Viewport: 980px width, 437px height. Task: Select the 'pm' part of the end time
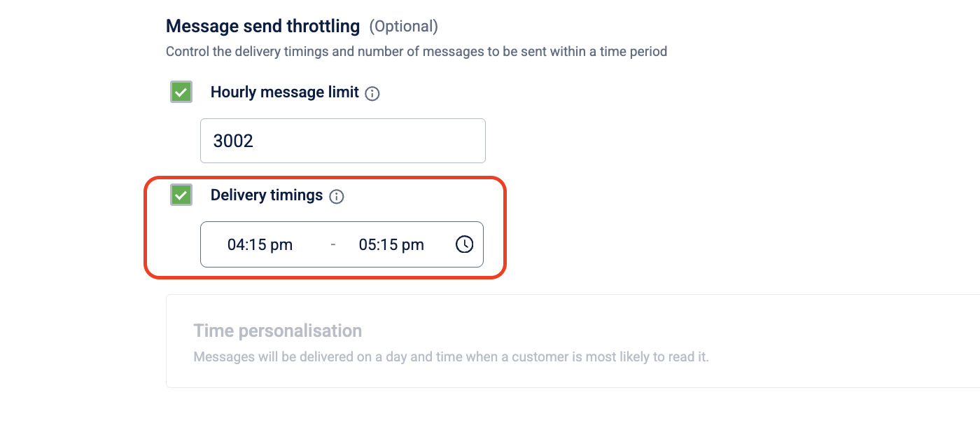pyautogui.click(x=413, y=245)
